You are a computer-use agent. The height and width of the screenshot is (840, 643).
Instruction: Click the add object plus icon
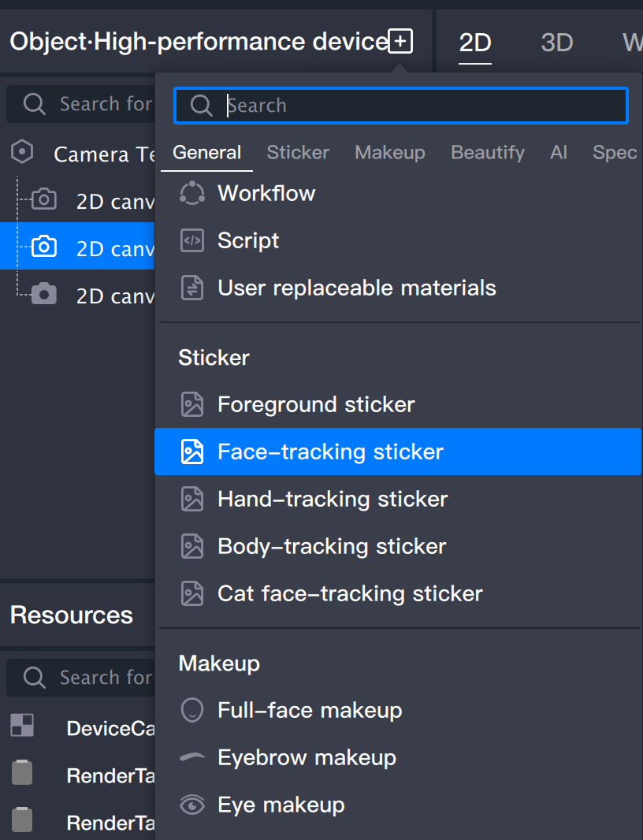[400, 42]
